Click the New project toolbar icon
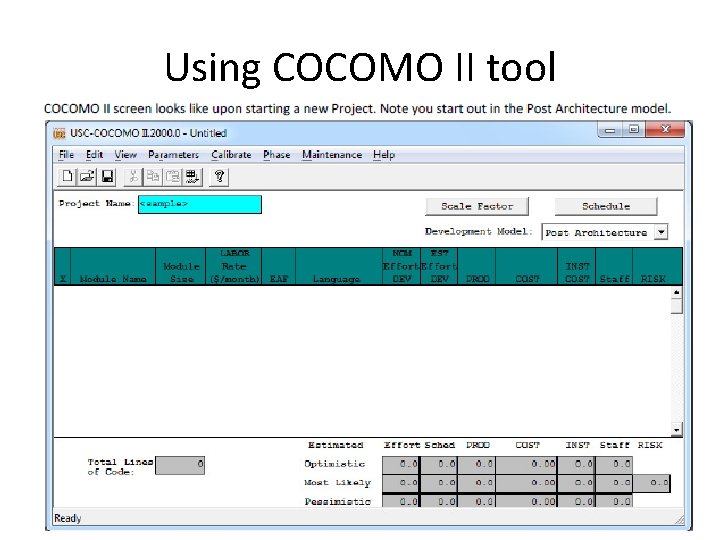720x540 pixels. pos(67,177)
